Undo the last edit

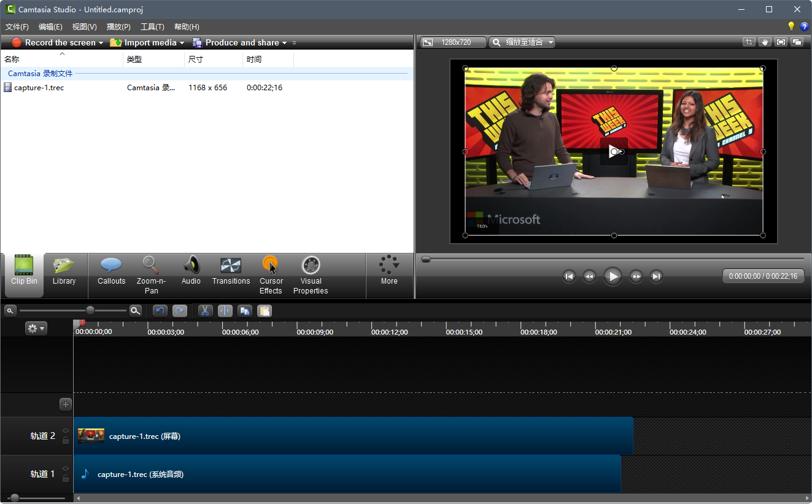(160, 311)
